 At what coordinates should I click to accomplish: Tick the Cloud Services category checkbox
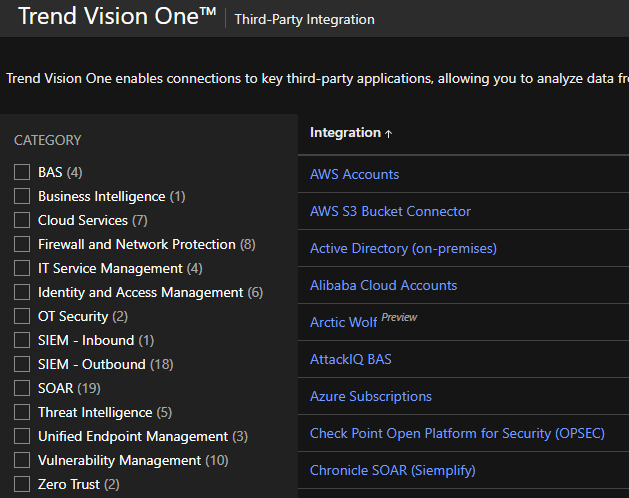coord(22,221)
